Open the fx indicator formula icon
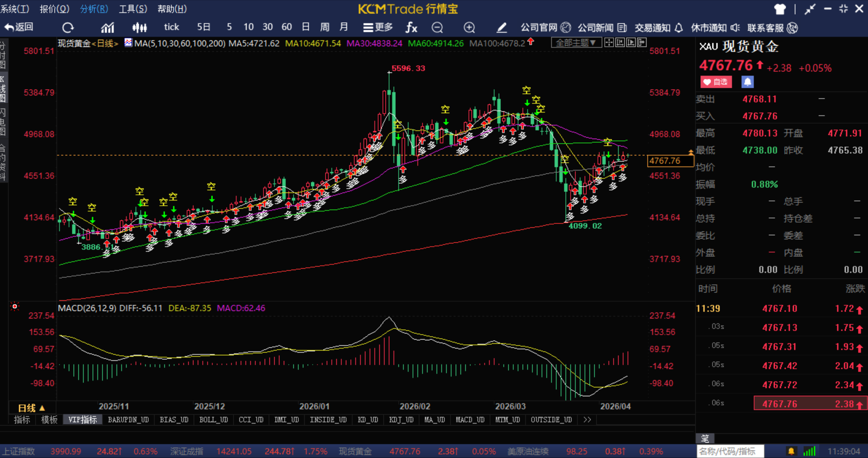 pyautogui.click(x=411, y=28)
